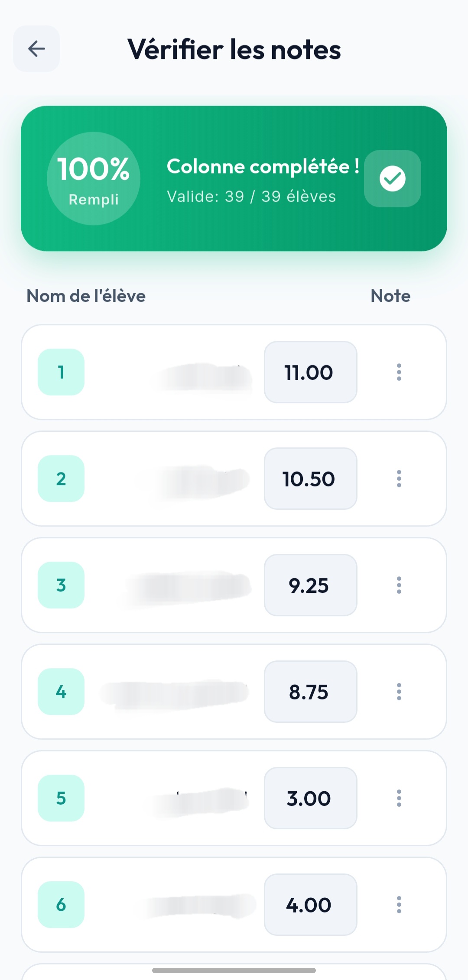Select student number 3 badge

pos(61,585)
